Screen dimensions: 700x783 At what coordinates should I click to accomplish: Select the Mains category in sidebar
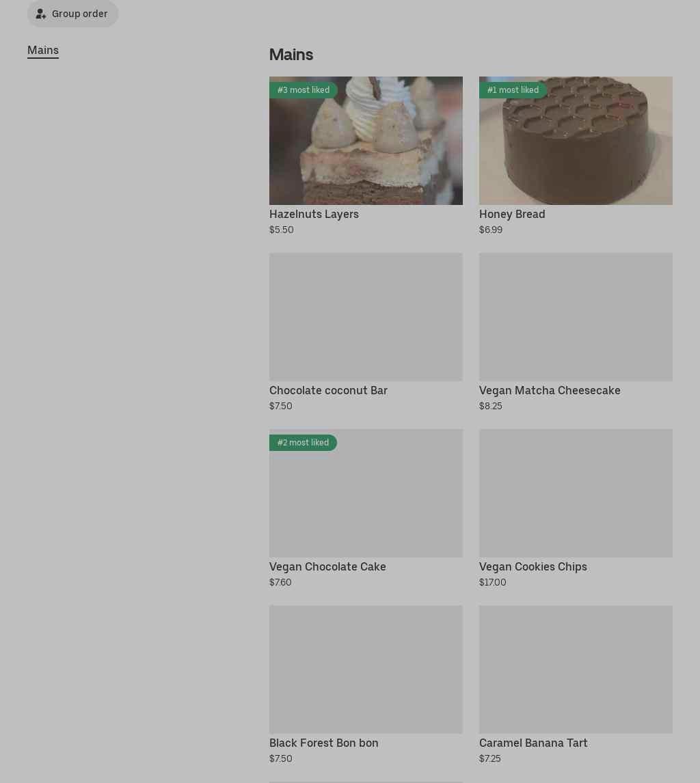(x=43, y=51)
